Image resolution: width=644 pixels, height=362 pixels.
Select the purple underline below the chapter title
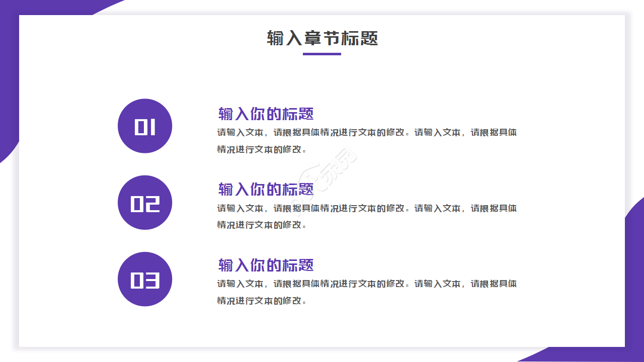click(322, 54)
